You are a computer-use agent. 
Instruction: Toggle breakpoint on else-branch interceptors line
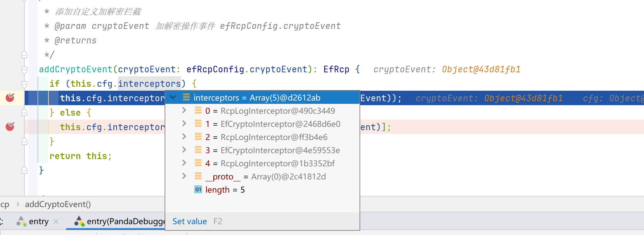pos(10,127)
